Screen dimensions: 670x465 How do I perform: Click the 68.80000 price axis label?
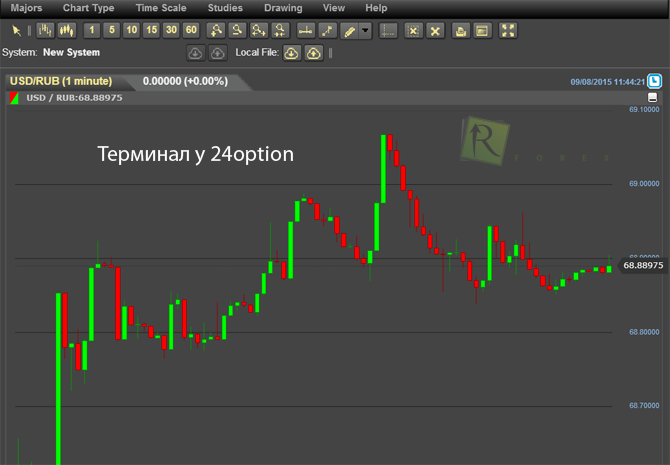point(644,332)
